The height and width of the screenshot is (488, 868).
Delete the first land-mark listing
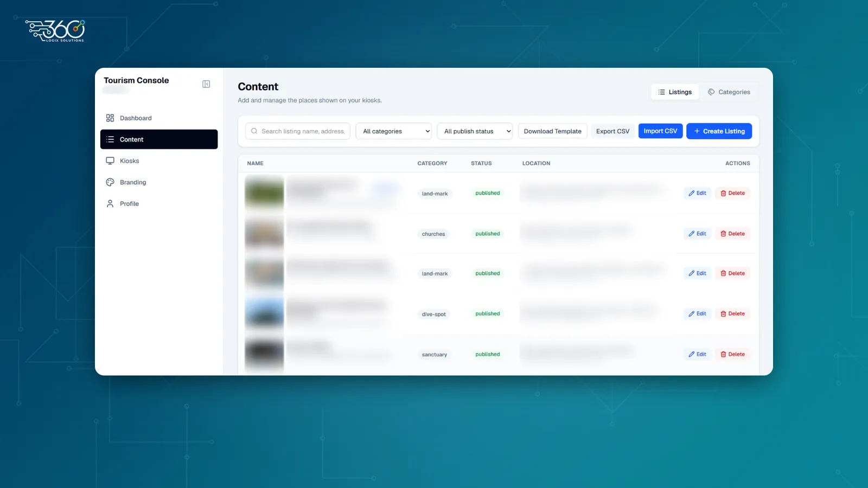732,193
